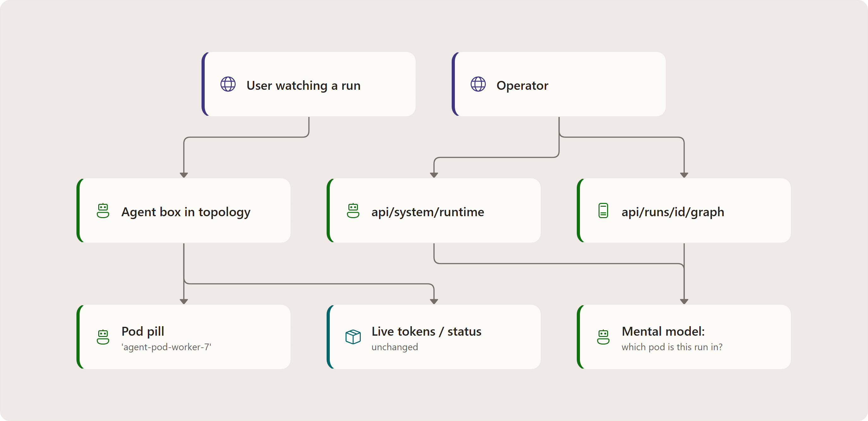Select the 'unchanged' subtitle text
Image resolution: width=868 pixels, height=421 pixels.
pos(395,347)
